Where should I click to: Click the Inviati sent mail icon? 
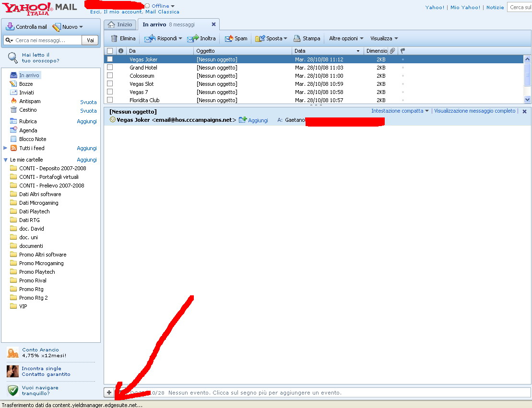coord(13,92)
